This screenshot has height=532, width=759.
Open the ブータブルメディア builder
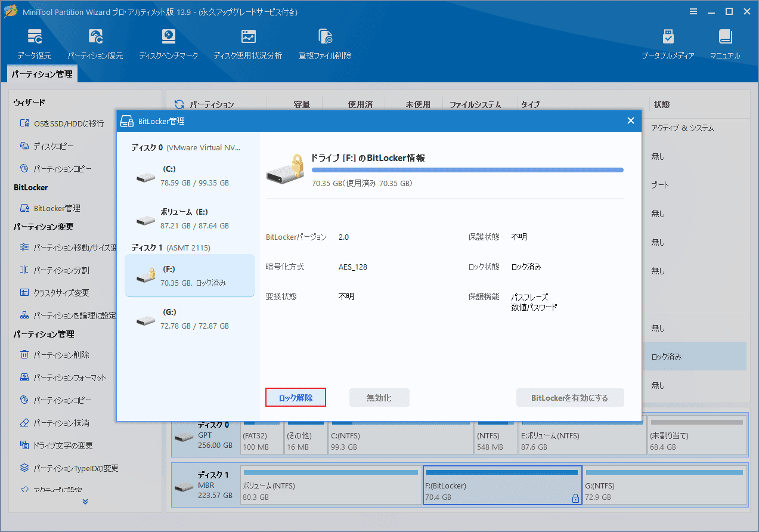point(668,44)
